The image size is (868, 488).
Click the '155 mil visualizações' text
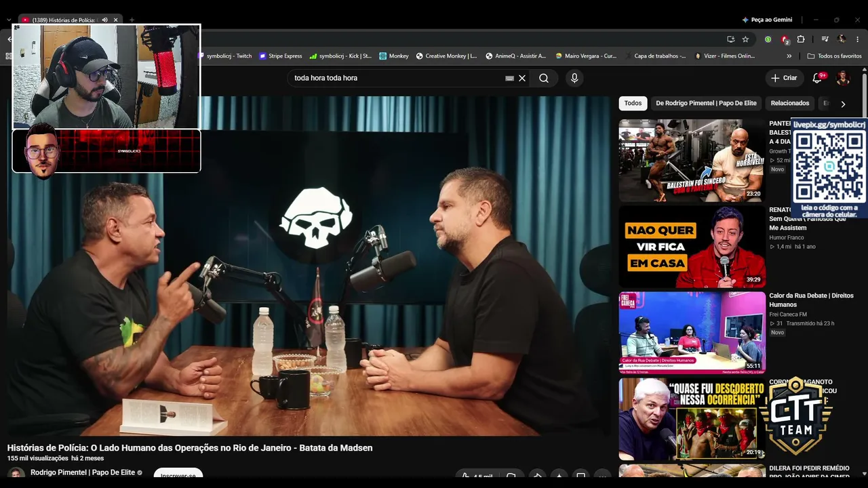(38, 459)
